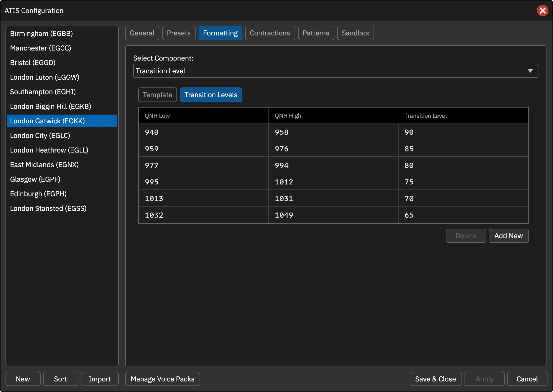
Task: Click the Sort button
Action: pyautogui.click(x=61, y=379)
